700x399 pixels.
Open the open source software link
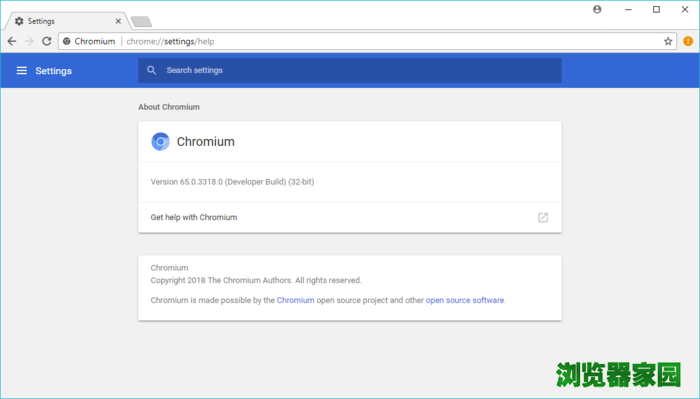click(465, 300)
